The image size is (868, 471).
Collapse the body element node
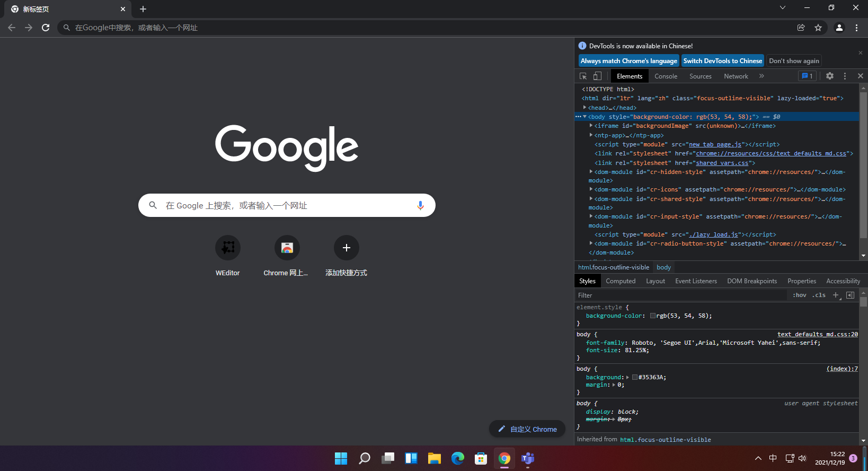[585, 117]
